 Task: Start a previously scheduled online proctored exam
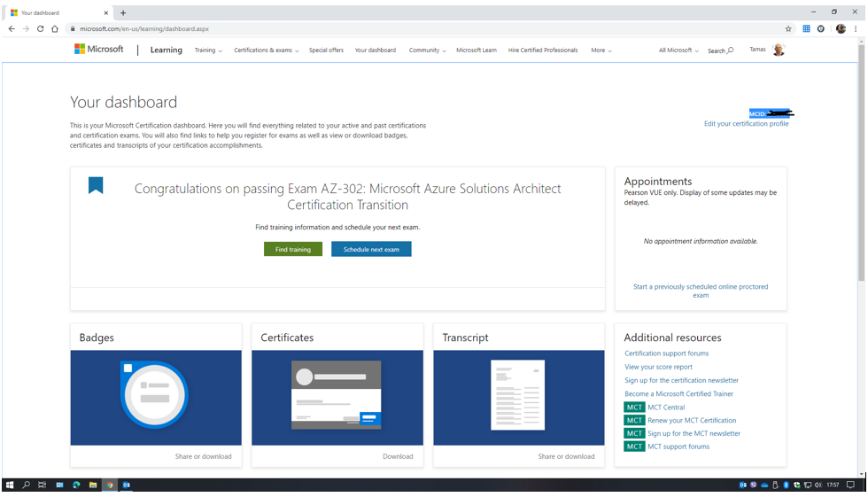[x=701, y=291]
